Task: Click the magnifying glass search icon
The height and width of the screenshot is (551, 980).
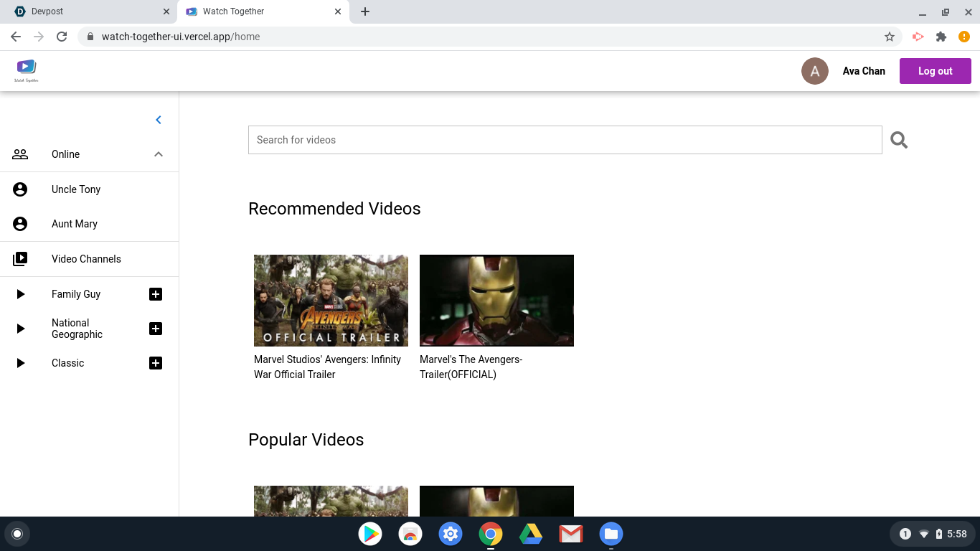Action: 899,140
